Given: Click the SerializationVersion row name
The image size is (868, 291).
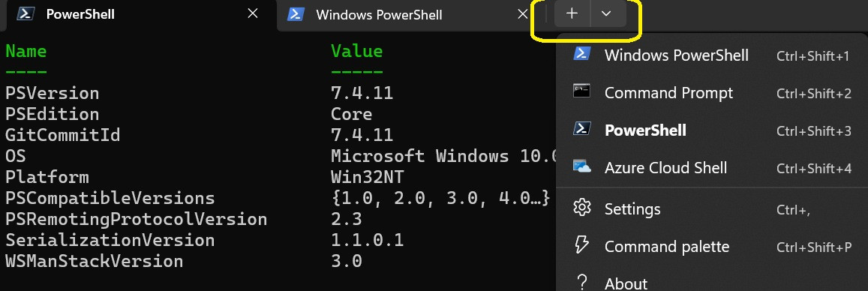Looking at the screenshot, I should point(110,240).
